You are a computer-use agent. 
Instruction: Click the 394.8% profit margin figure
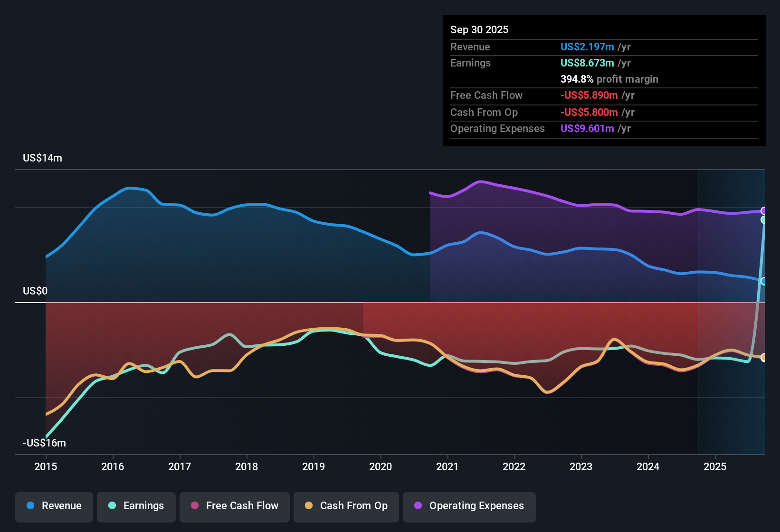pyautogui.click(x=577, y=79)
